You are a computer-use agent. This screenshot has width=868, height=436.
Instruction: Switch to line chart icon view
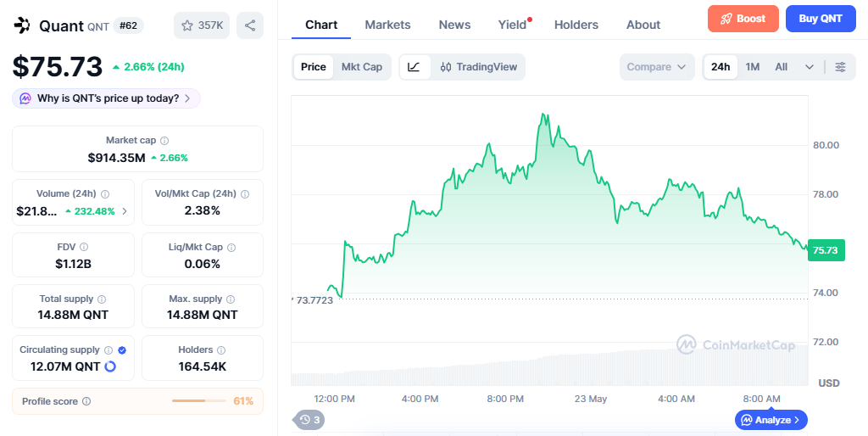414,67
